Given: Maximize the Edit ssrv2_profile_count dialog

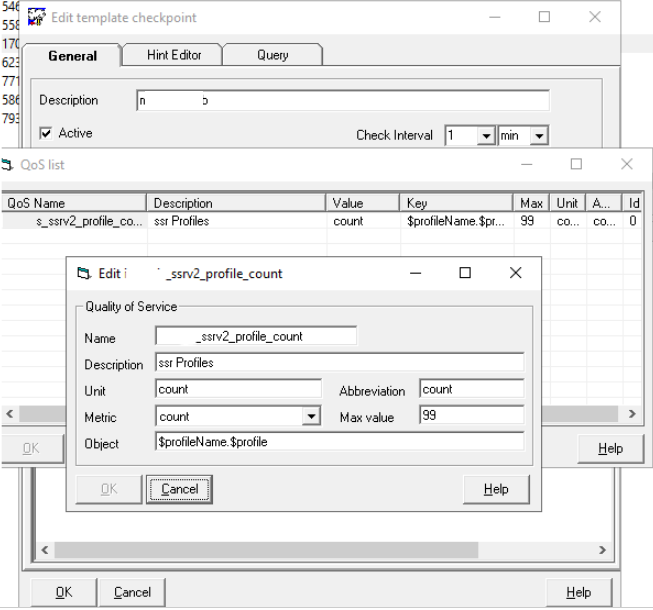Looking at the screenshot, I should (465, 273).
